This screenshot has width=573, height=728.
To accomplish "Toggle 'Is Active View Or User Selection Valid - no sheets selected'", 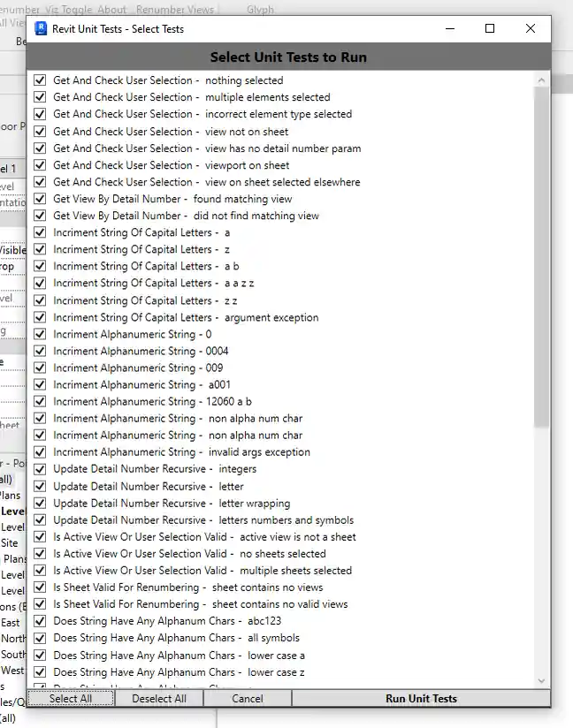I will tap(40, 553).
